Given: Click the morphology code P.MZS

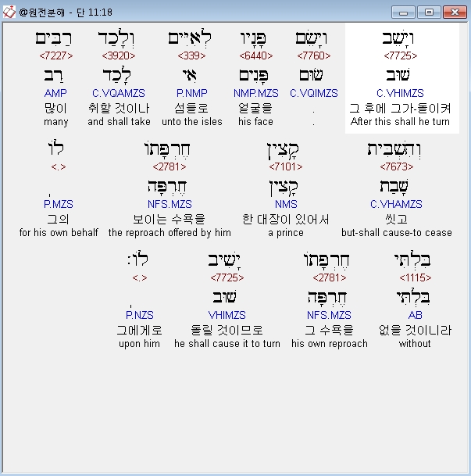Looking at the screenshot, I should click(x=59, y=204).
